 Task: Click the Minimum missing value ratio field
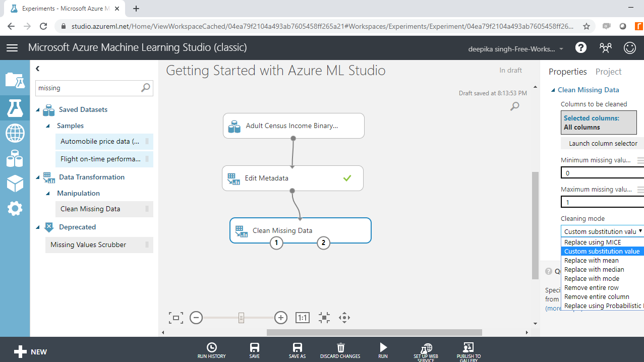(x=602, y=173)
